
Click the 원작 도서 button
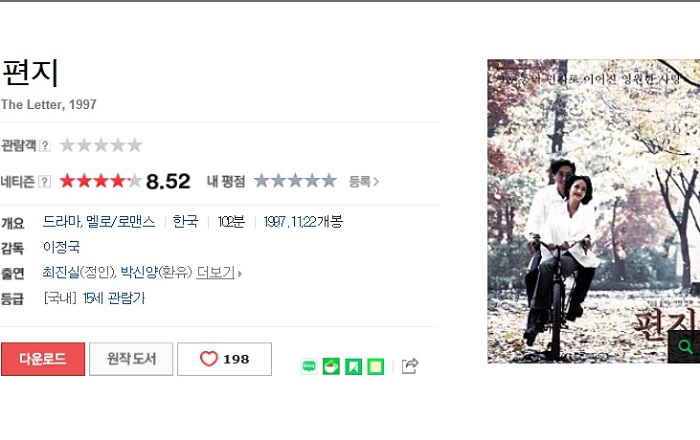click(131, 359)
